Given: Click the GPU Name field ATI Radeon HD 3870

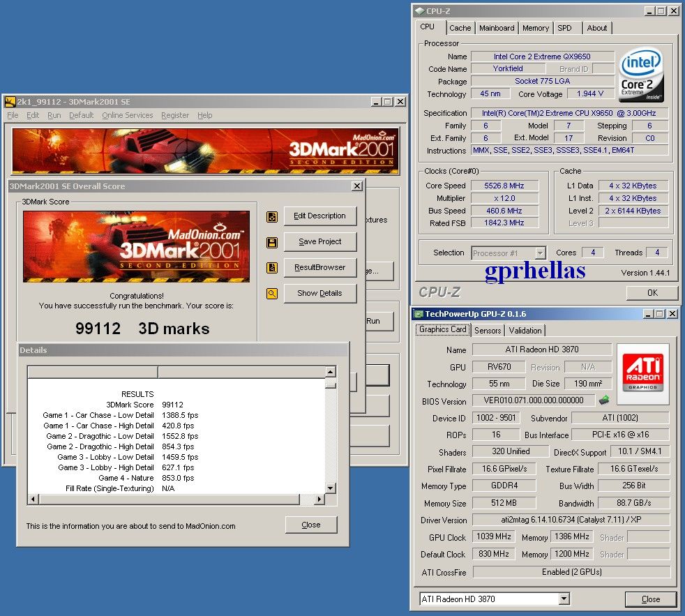Looking at the screenshot, I should [542, 350].
